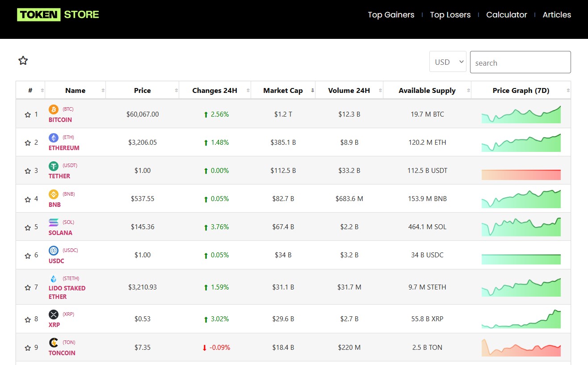Click the 55.8 B XRP supply cell
The height and width of the screenshot is (365, 588).
pyautogui.click(x=427, y=319)
